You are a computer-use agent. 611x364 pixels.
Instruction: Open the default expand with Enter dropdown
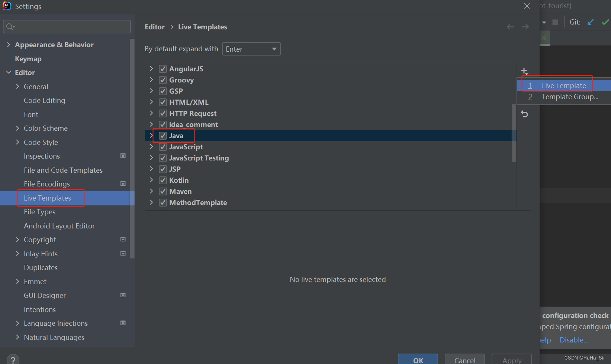click(251, 49)
